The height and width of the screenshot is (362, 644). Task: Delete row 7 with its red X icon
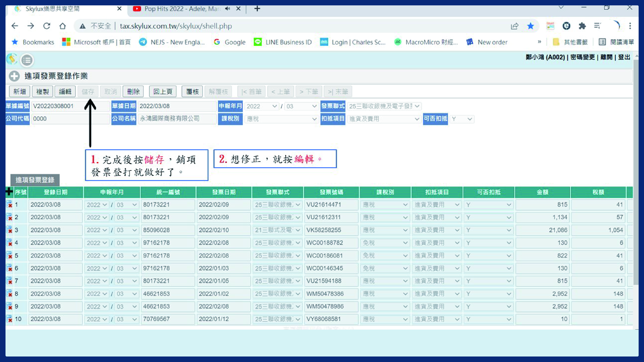(x=9, y=281)
